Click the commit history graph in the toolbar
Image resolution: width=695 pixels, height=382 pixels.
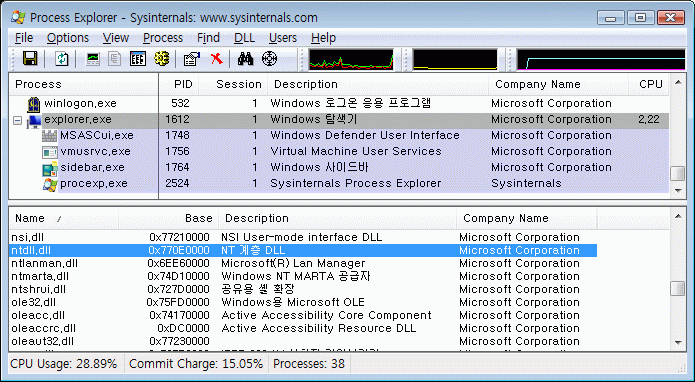(455, 59)
